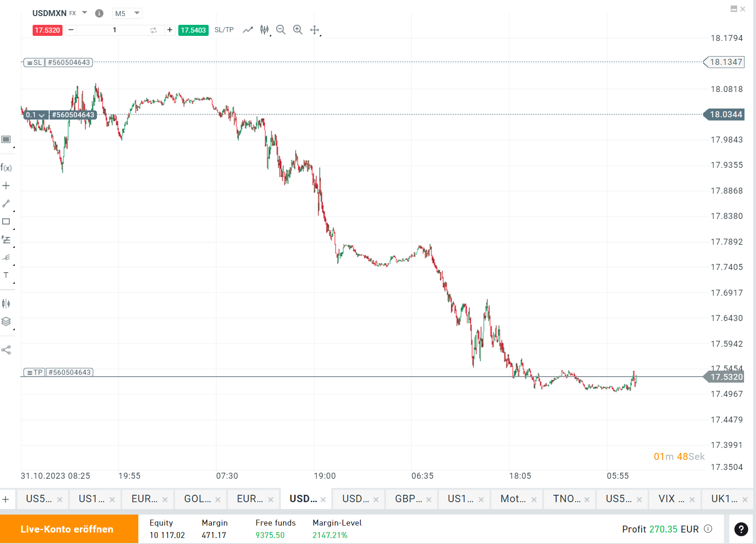Toggle SL/TP for the order
The width and height of the screenshot is (756, 544).
(224, 30)
